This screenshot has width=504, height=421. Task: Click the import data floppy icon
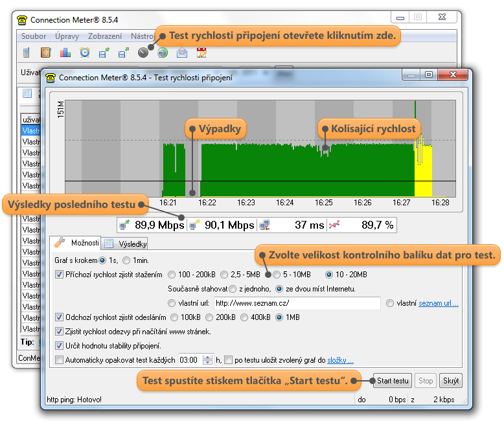point(104,52)
